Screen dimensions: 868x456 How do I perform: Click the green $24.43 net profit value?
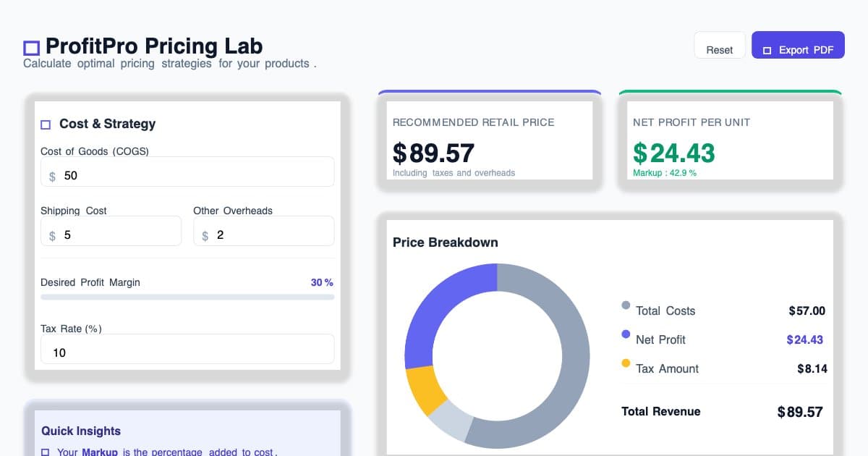[x=674, y=153]
